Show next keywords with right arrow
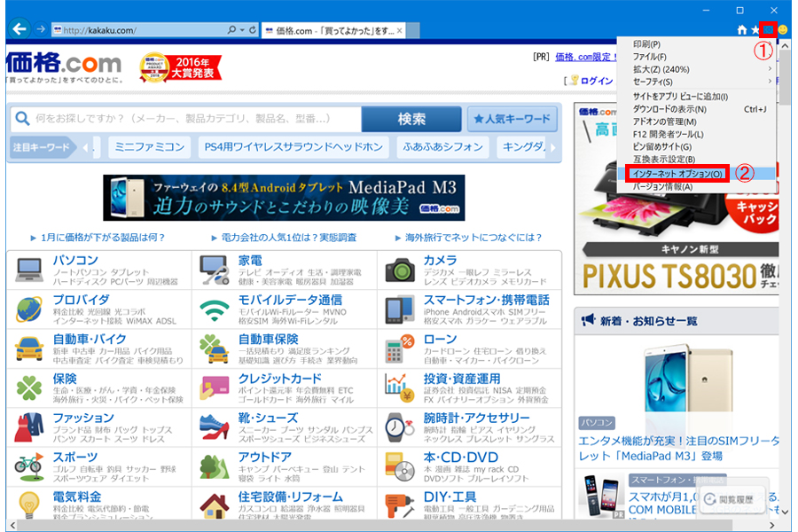The height and width of the screenshot is (532, 798). point(553,148)
